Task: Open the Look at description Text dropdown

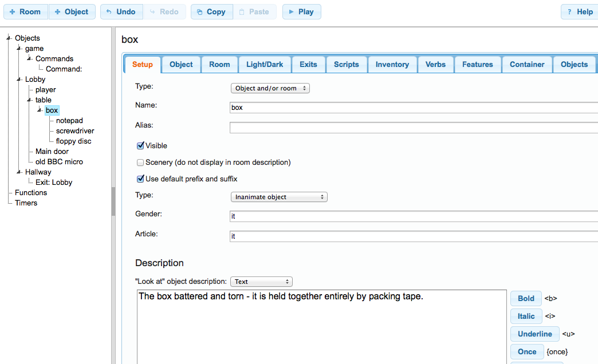Action: pyautogui.click(x=261, y=282)
